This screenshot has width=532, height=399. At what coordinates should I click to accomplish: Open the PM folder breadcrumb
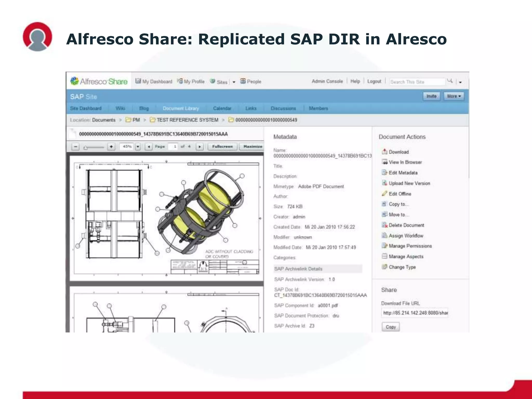coord(133,120)
